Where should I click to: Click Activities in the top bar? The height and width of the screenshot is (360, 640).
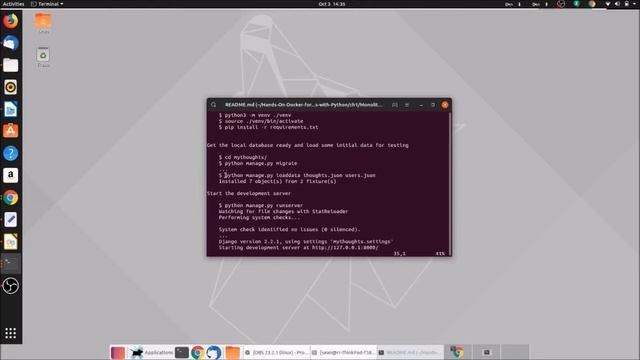click(13, 4)
